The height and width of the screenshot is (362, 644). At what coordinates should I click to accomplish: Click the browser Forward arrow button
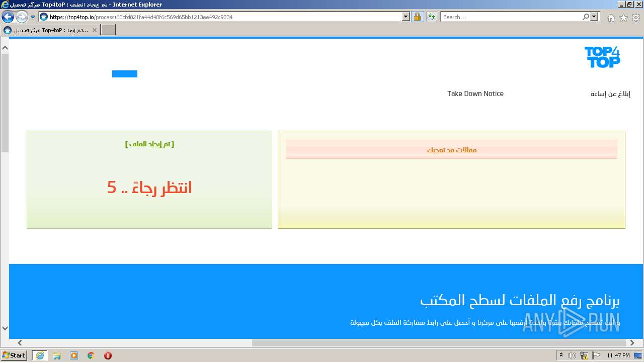[x=22, y=17]
